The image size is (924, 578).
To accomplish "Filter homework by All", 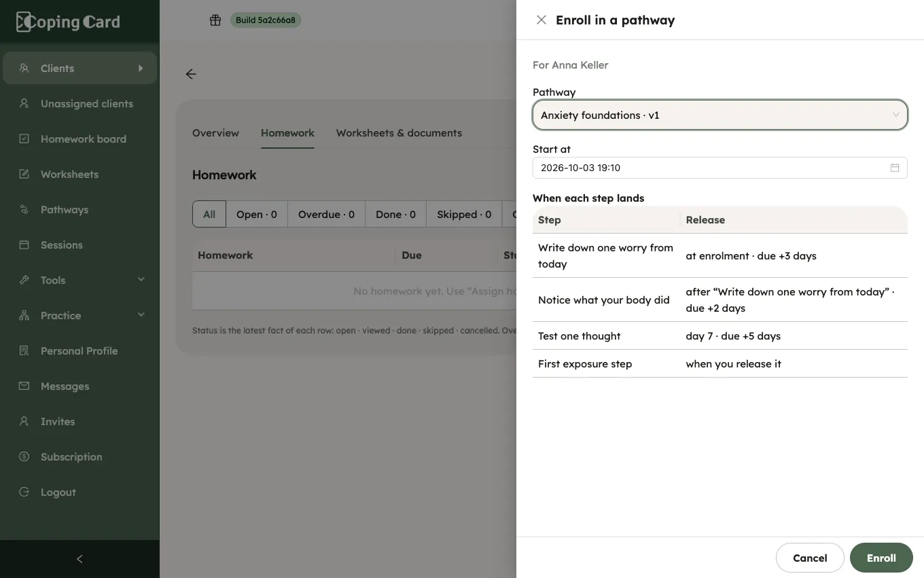I will (x=209, y=214).
